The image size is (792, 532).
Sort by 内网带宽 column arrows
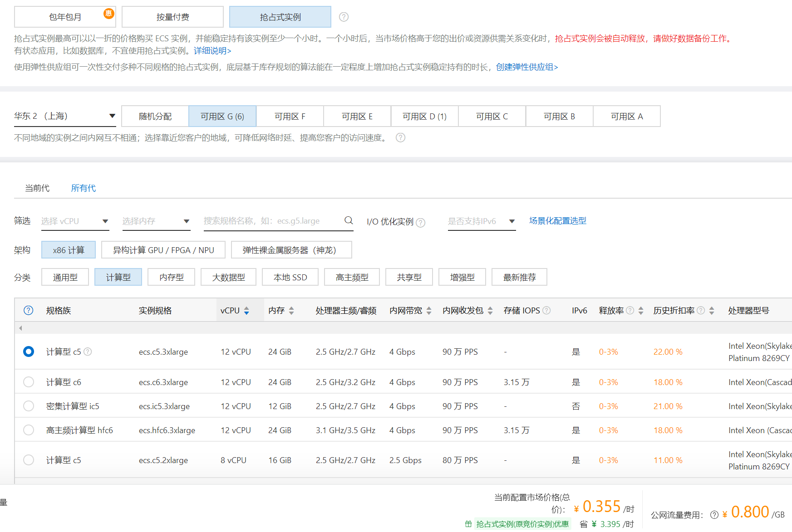coord(429,311)
